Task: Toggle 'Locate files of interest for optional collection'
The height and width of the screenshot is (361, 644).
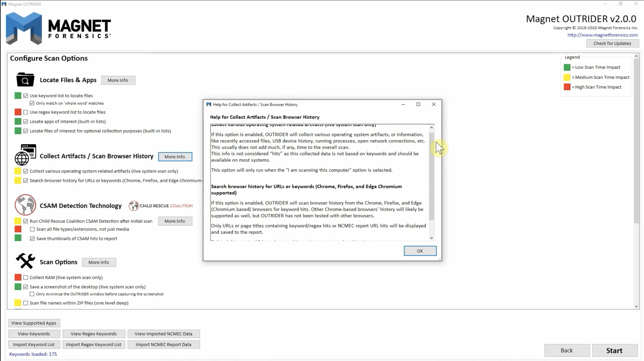Action: pos(26,131)
